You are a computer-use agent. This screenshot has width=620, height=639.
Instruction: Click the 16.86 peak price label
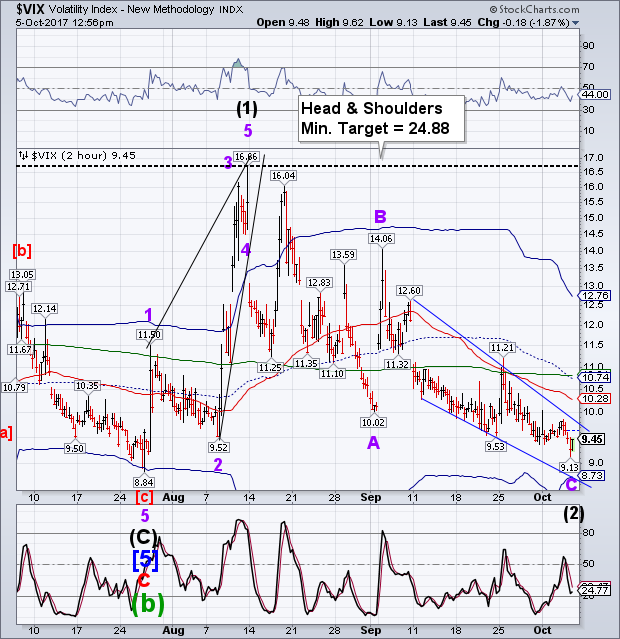[246, 156]
